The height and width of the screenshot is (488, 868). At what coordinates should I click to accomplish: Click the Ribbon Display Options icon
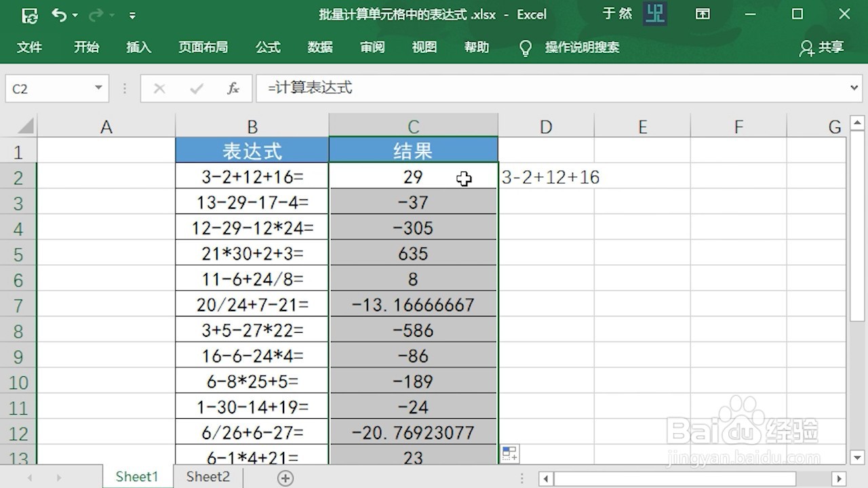coord(703,14)
